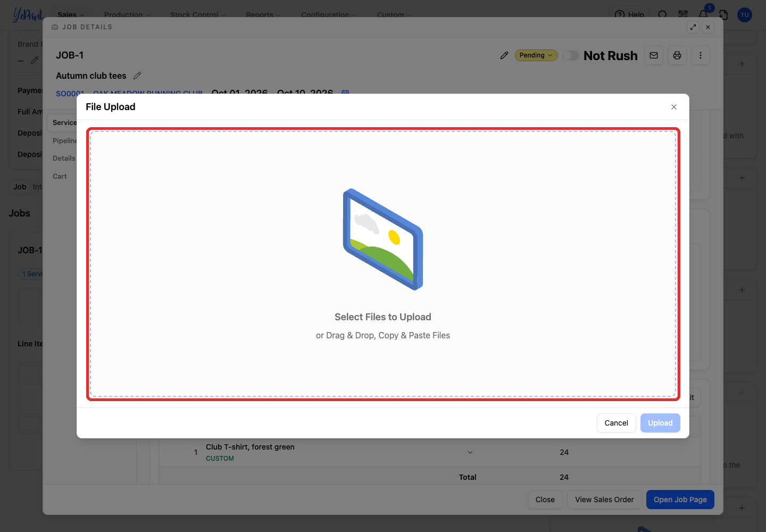Click the Close button in the Job Details footer
This screenshot has height=532, width=766.
click(545, 500)
